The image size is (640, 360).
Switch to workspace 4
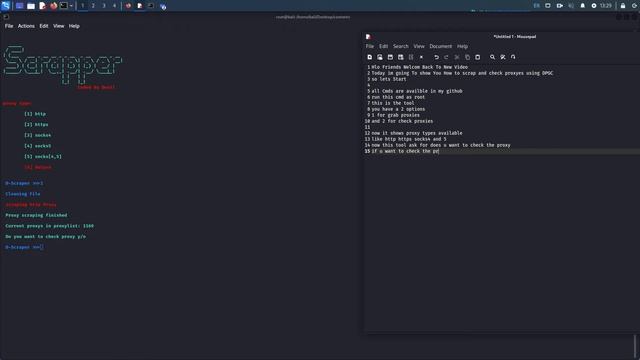tap(114, 6)
